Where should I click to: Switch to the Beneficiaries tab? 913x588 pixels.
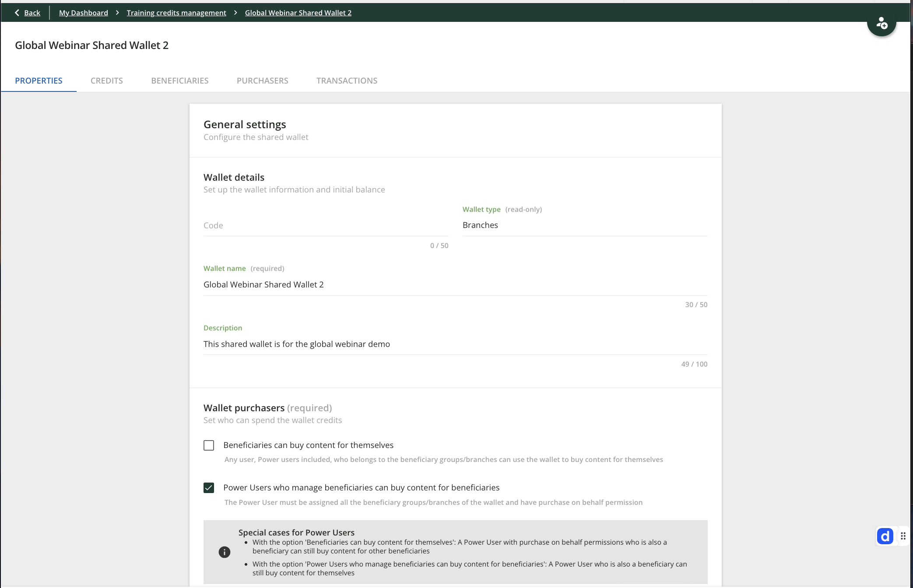tap(180, 80)
